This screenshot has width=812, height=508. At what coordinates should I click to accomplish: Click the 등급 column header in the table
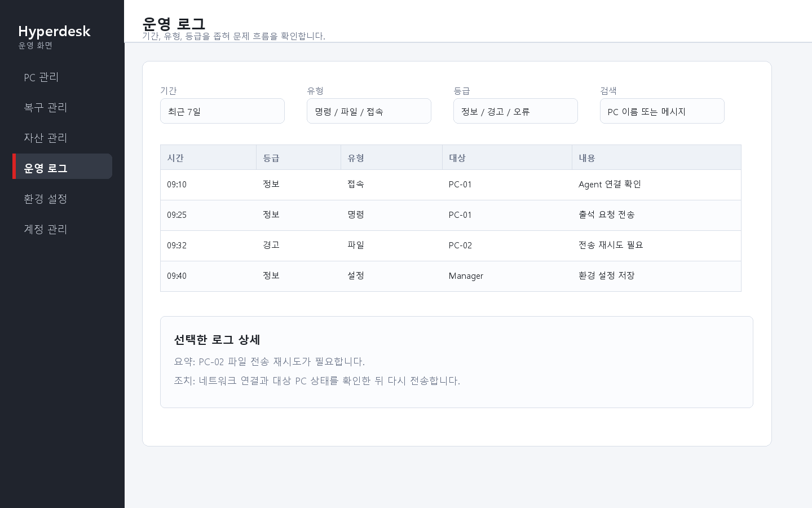pyautogui.click(x=298, y=157)
